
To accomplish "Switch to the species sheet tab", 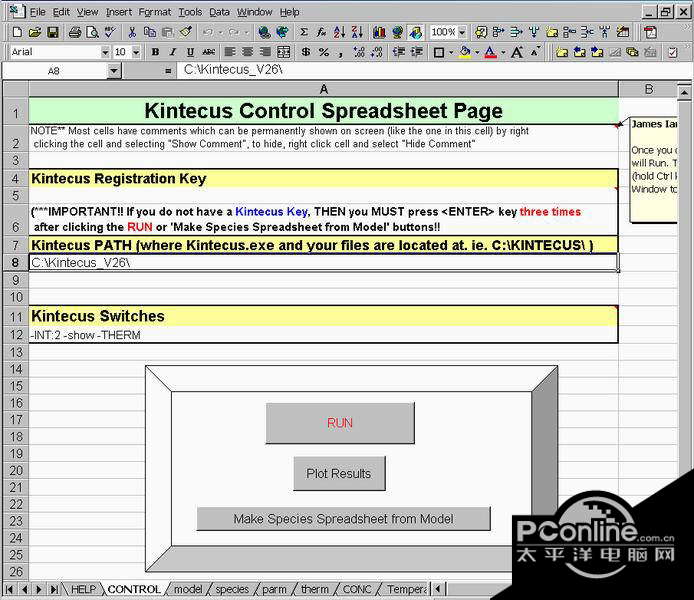I will [x=232, y=589].
